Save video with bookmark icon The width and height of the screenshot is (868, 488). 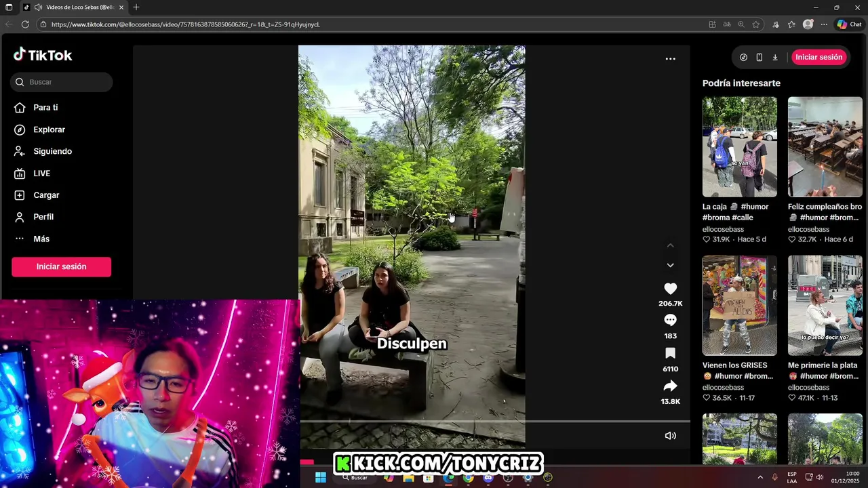coord(670,353)
